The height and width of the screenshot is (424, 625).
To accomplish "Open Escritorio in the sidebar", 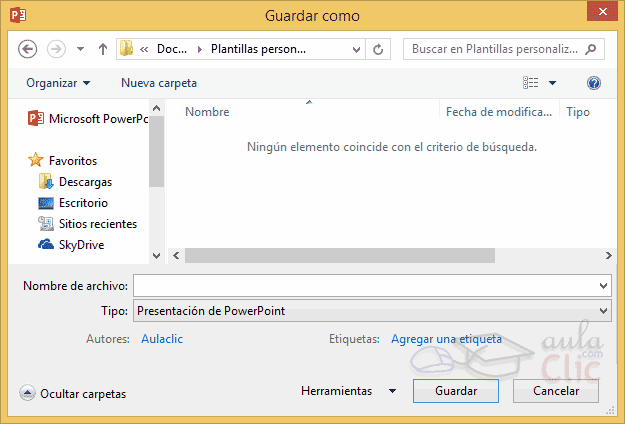I will (83, 203).
